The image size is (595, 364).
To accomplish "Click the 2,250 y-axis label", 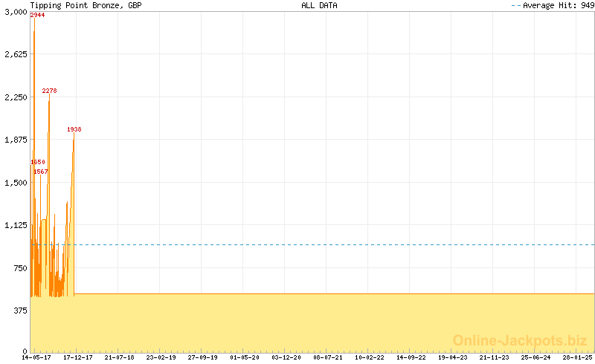I will pyautogui.click(x=14, y=97).
